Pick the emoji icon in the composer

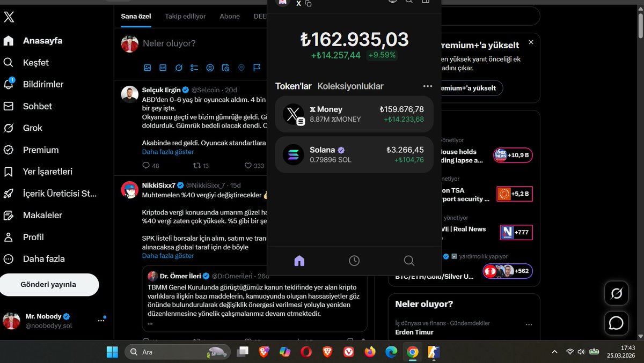pyautogui.click(x=210, y=68)
